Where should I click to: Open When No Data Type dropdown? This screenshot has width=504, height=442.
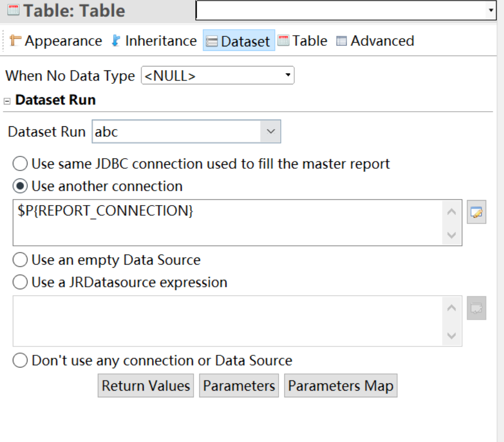click(218, 75)
